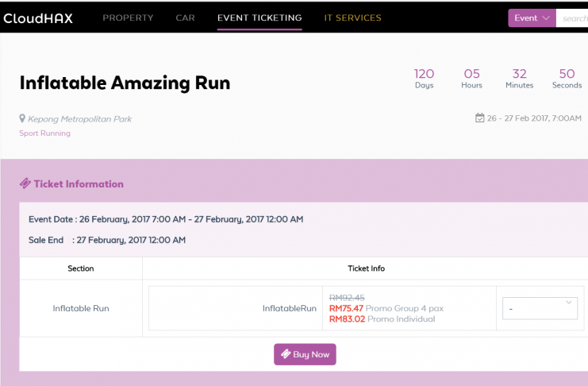
Task: Open the IT SERVICES menu item
Action: [x=352, y=17]
